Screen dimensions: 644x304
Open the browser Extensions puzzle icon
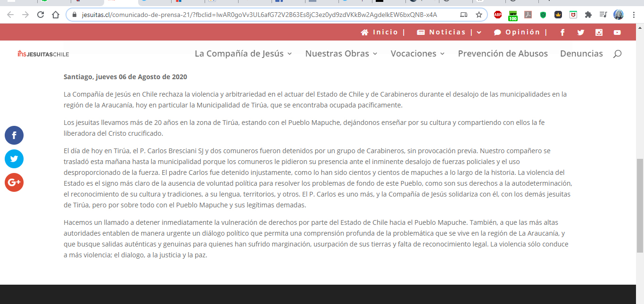(588, 15)
